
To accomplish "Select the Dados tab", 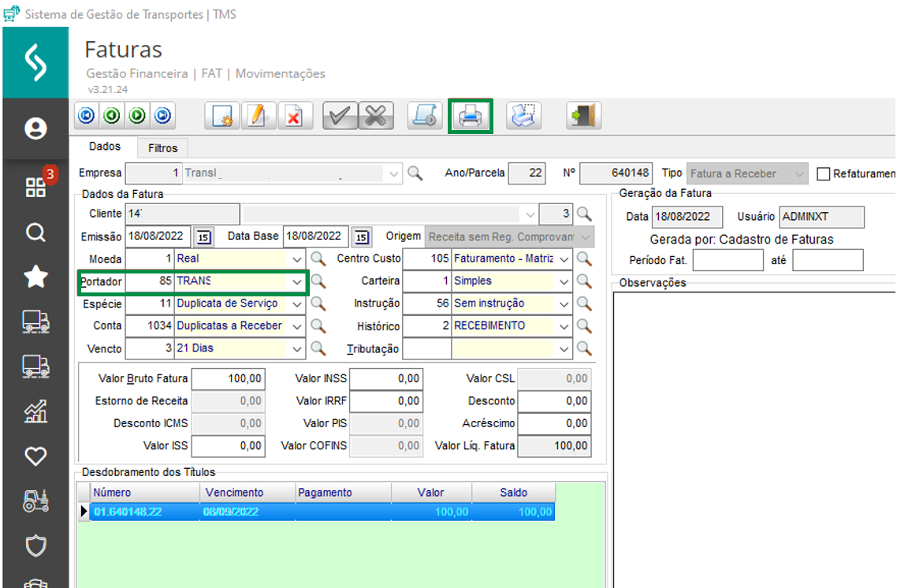I will (x=105, y=147).
